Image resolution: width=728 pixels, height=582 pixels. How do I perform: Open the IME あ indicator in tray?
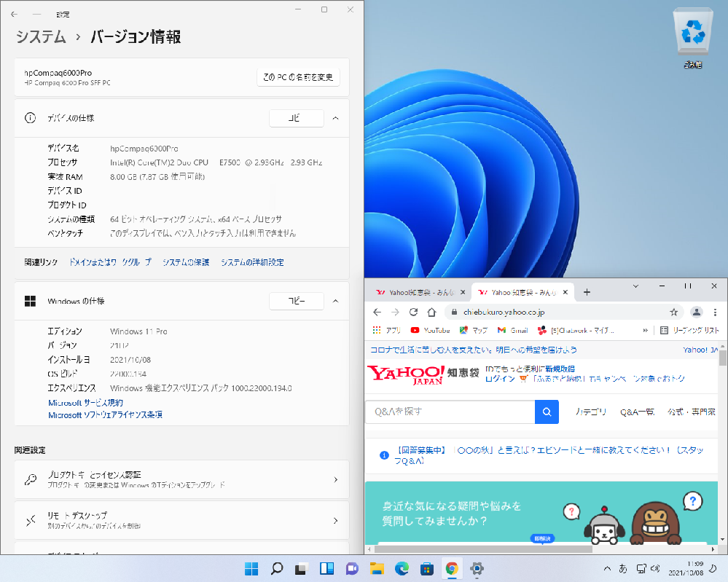pos(623,569)
